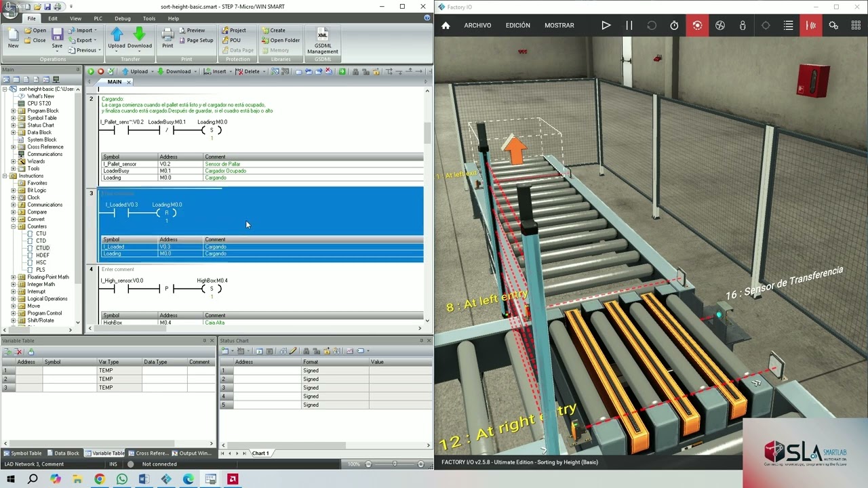Open the File ribbon tab

[x=32, y=18]
